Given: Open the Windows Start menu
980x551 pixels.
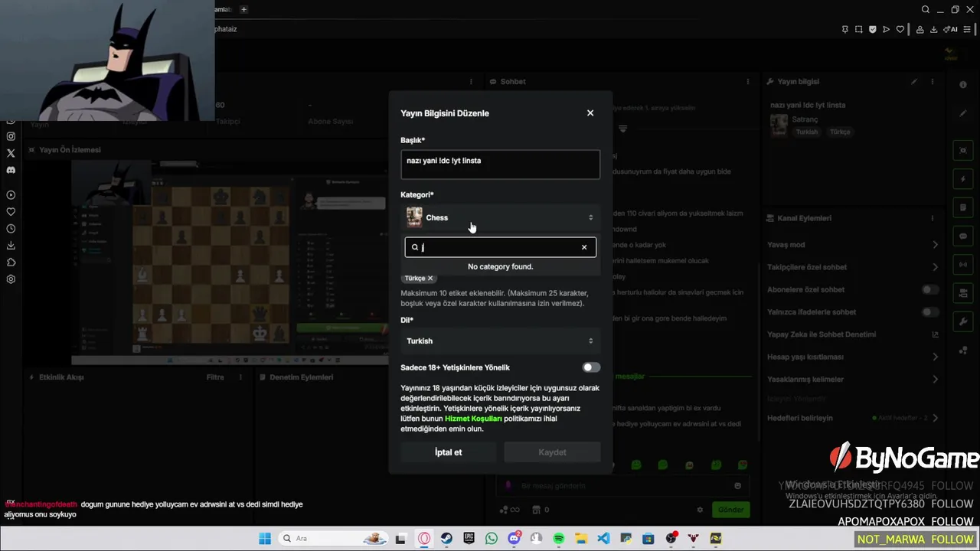Looking at the screenshot, I should (x=265, y=539).
